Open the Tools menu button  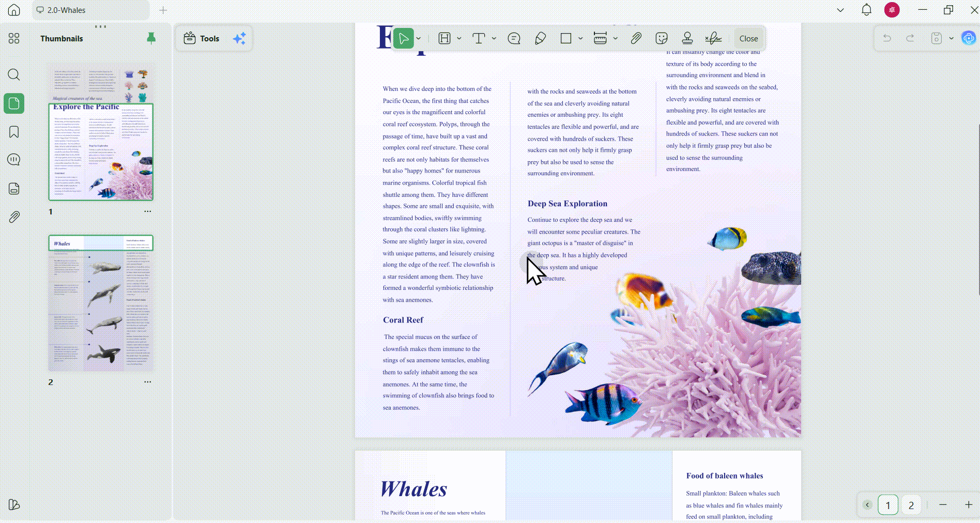coord(202,38)
